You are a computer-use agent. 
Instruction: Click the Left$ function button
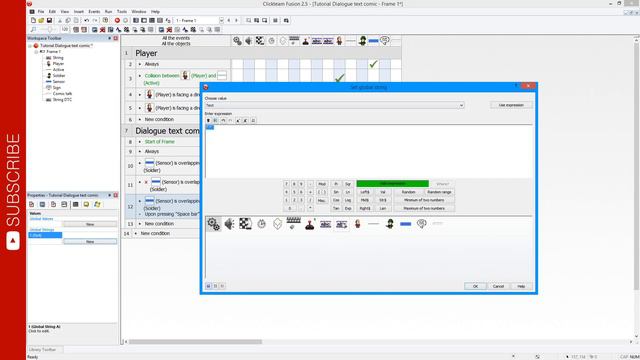point(364,192)
